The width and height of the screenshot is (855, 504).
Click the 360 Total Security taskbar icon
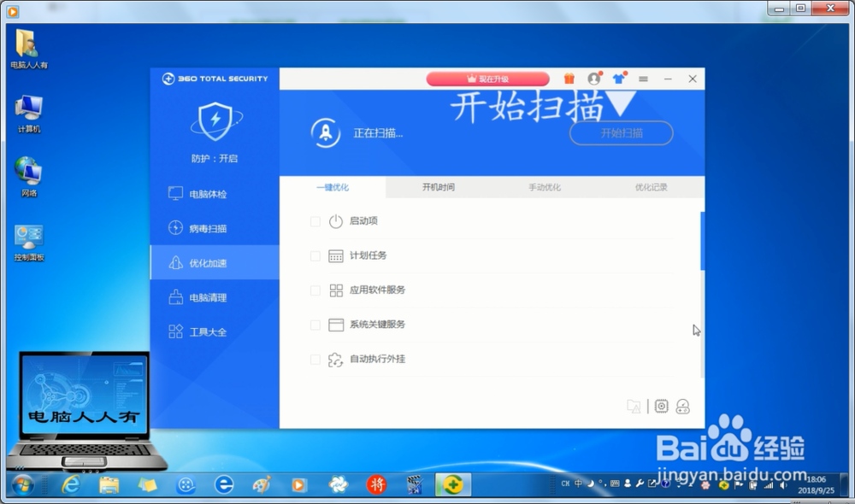[x=452, y=484]
